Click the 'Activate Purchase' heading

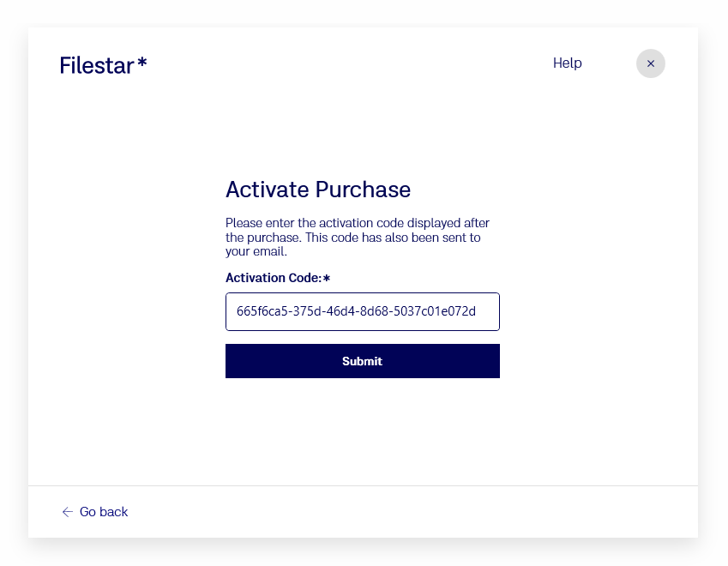click(x=317, y=190)
